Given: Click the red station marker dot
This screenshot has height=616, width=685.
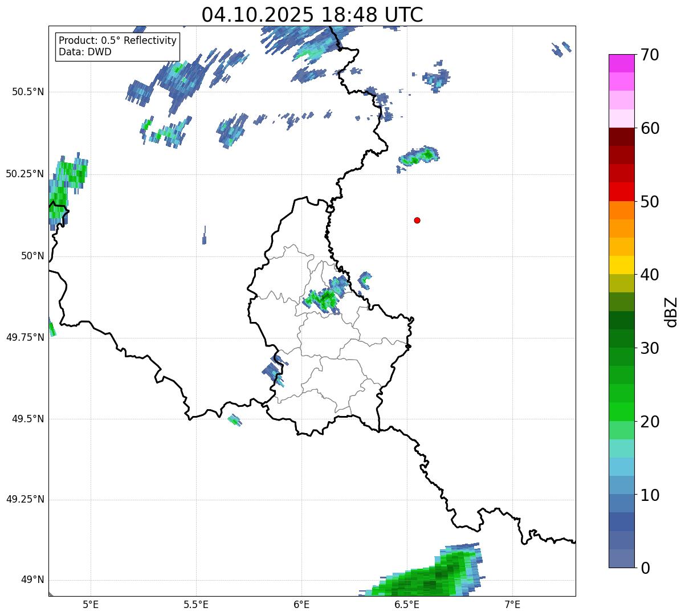Looking at the screenshot, I should pos(417,220).
